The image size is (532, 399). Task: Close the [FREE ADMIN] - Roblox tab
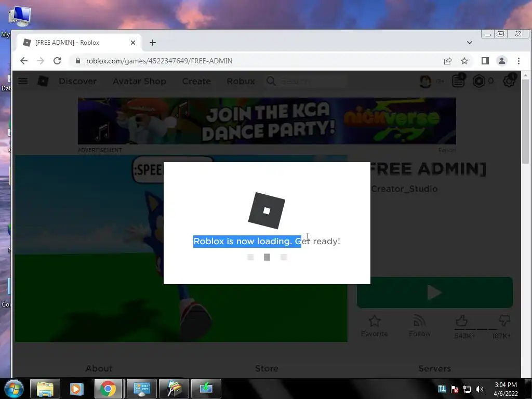[133, 43]
